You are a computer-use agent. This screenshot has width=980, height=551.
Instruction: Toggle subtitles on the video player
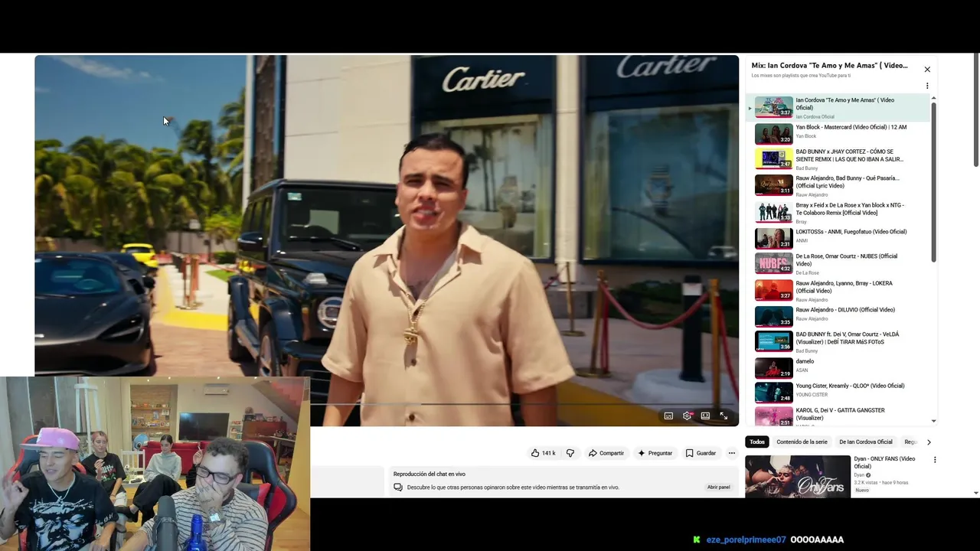click(x=668, y=416)
